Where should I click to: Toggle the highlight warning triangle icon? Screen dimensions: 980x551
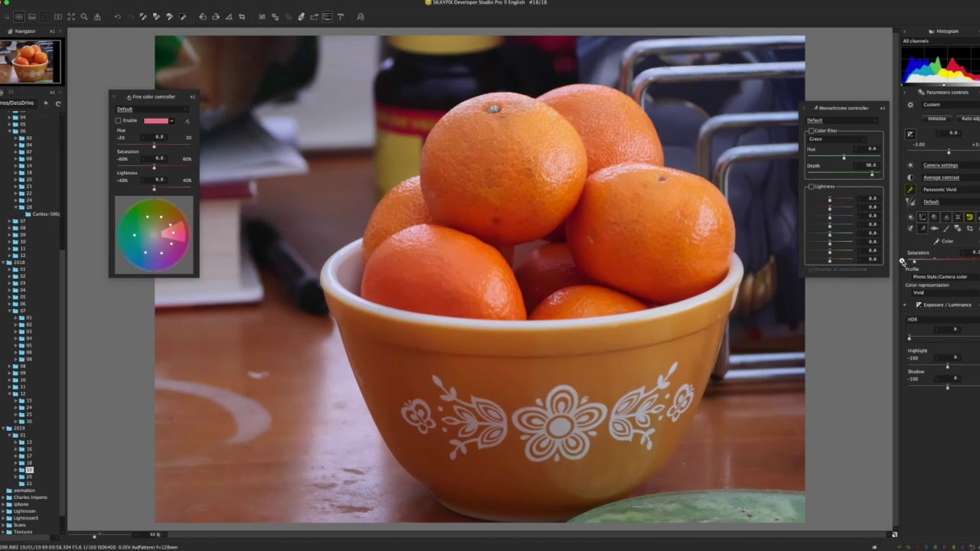point(97,16)
